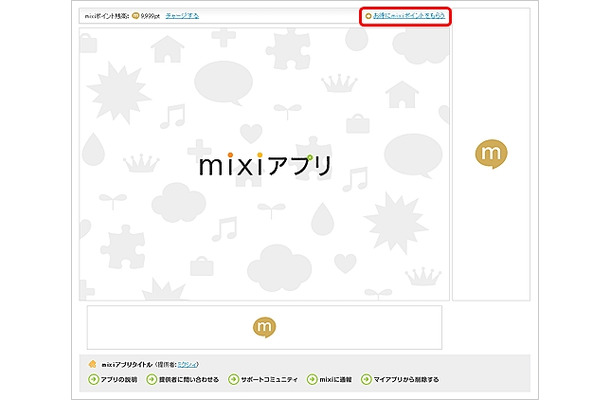Click the mixiアプリ logo in the app area
This screenshot has height=400, width=610.
point(265,165)
